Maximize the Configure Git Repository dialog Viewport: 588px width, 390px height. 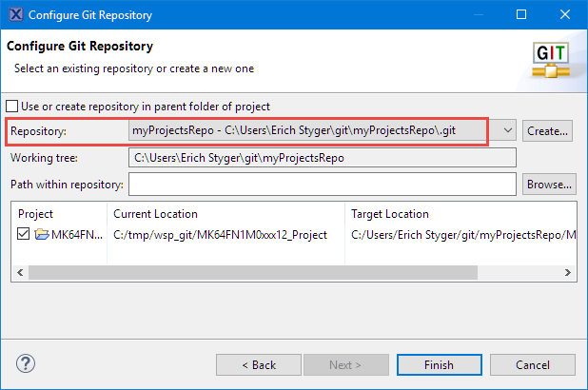point(521,15)
